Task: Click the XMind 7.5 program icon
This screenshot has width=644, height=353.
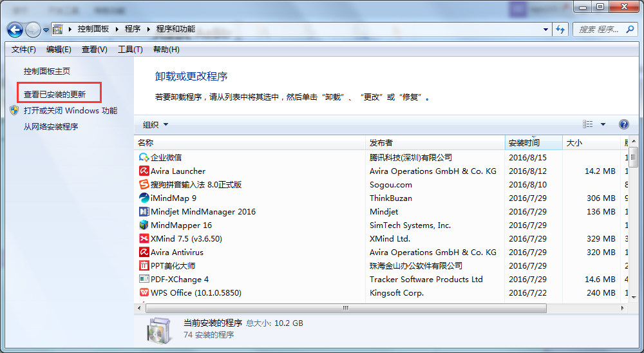Action: pyautogui.click(x=144, y=238)
